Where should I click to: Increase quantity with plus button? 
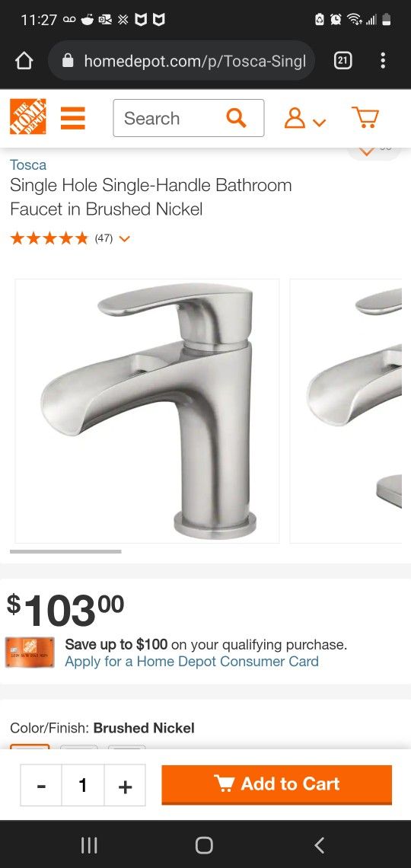[125, 786]
